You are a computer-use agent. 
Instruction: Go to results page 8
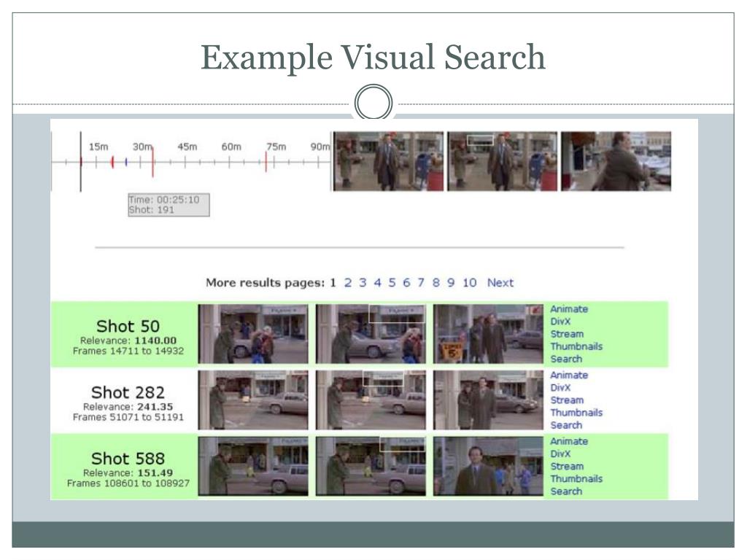click(436, 283)
